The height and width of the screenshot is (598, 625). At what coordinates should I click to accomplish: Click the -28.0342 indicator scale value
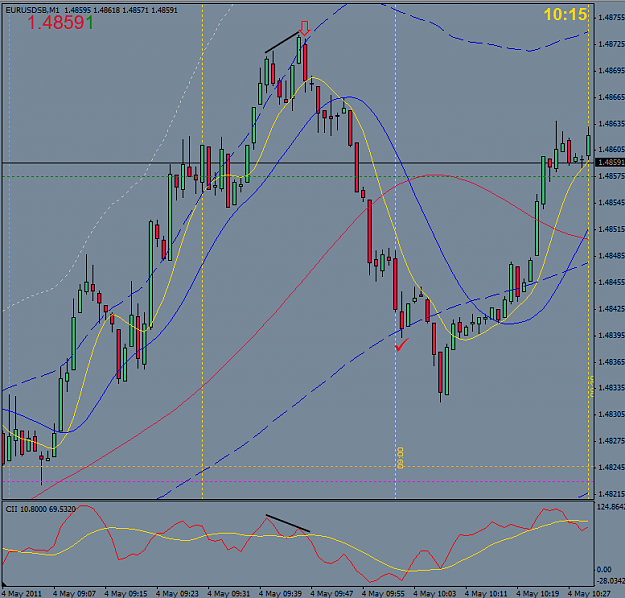point(611,580)
